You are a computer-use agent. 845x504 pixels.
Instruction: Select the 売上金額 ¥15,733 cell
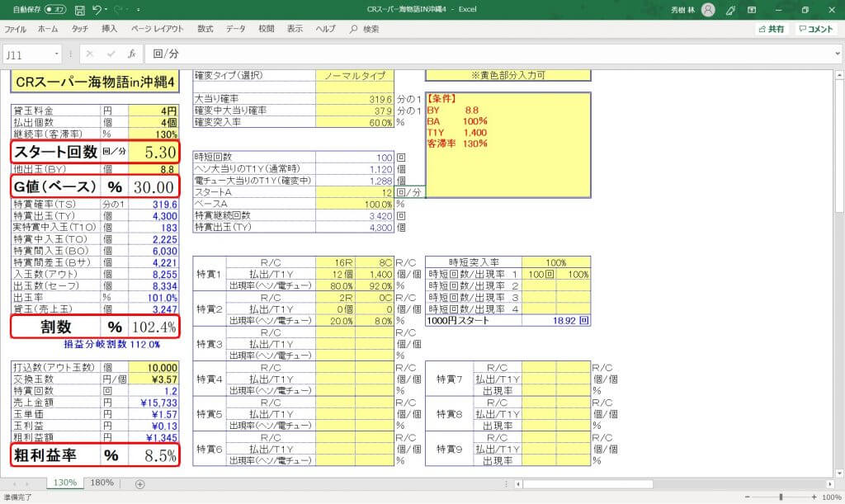153,403
